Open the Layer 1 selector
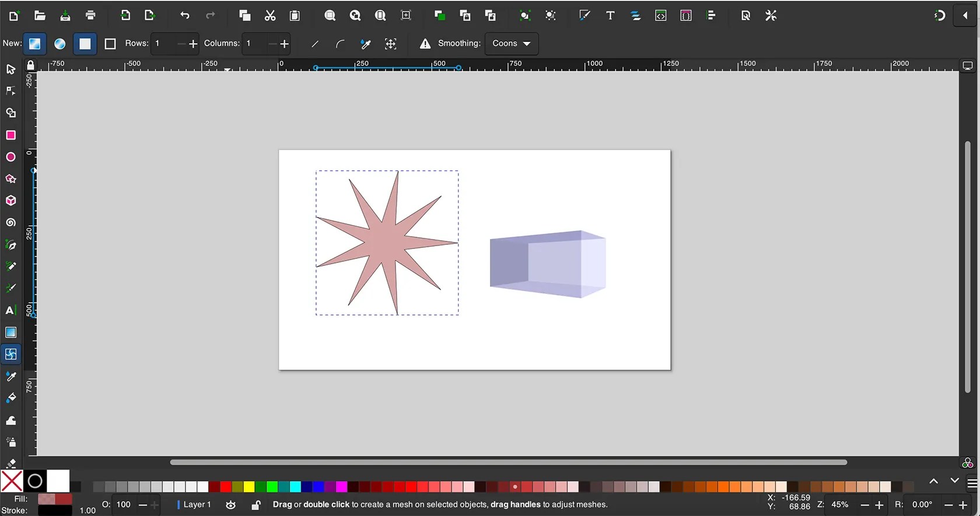 click(197, 505)
